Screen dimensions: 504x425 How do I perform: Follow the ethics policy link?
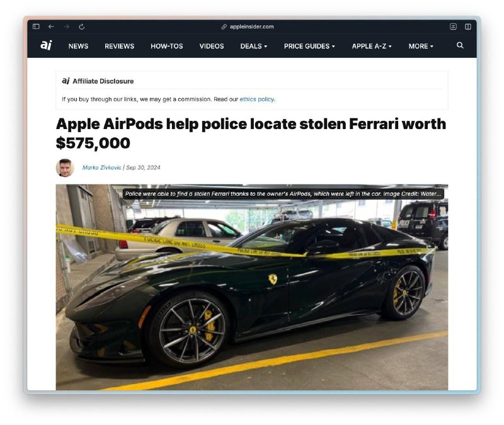point(256,99)
